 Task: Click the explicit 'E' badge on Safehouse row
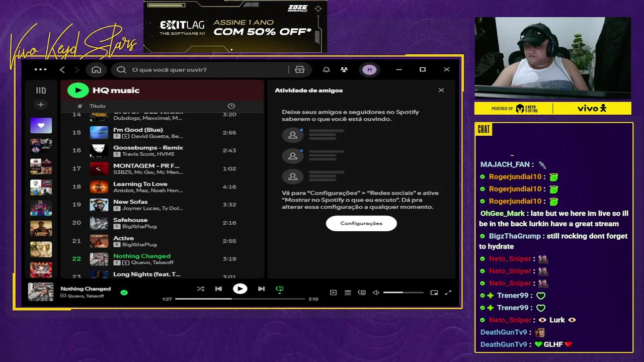click(x=117, y=226)
